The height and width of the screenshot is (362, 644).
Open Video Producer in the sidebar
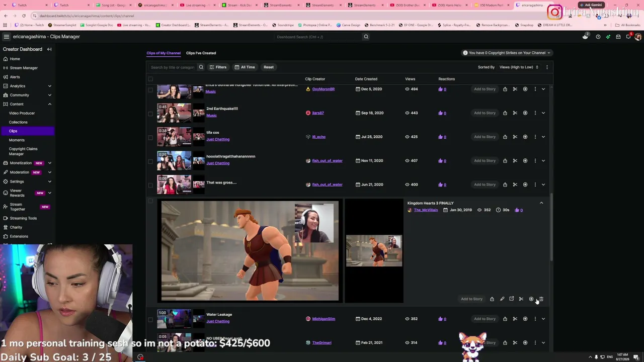[x=22, y=113]
